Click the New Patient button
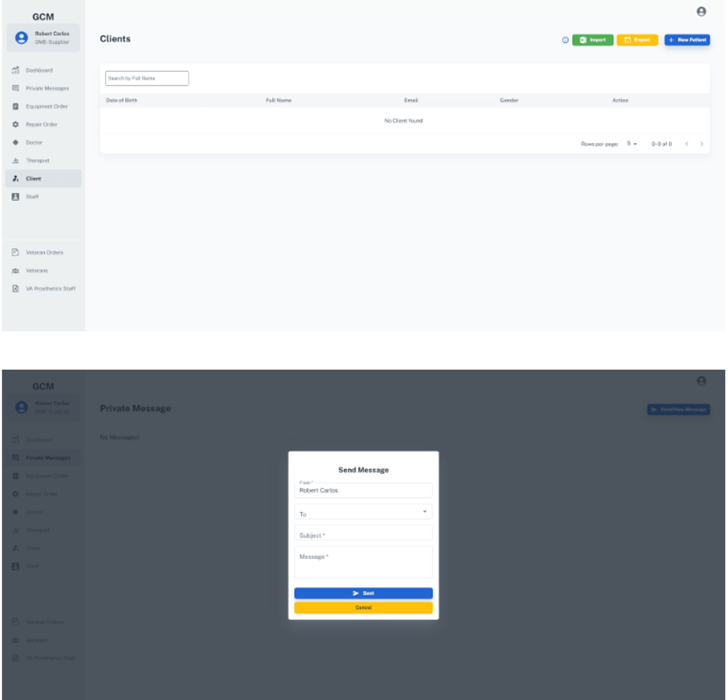Screen dimensions: 728x700 (687, 40)
